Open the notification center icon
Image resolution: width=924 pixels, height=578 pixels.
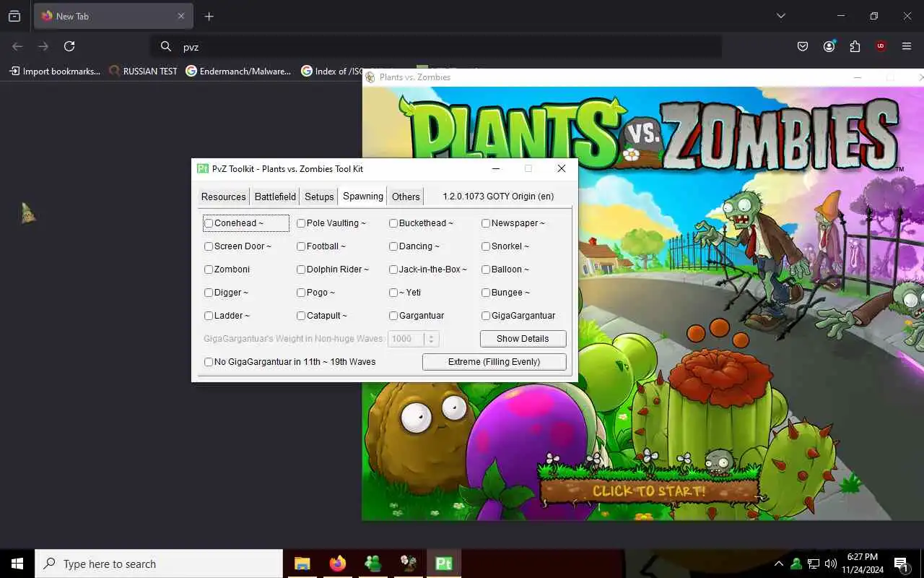(901, 564)
